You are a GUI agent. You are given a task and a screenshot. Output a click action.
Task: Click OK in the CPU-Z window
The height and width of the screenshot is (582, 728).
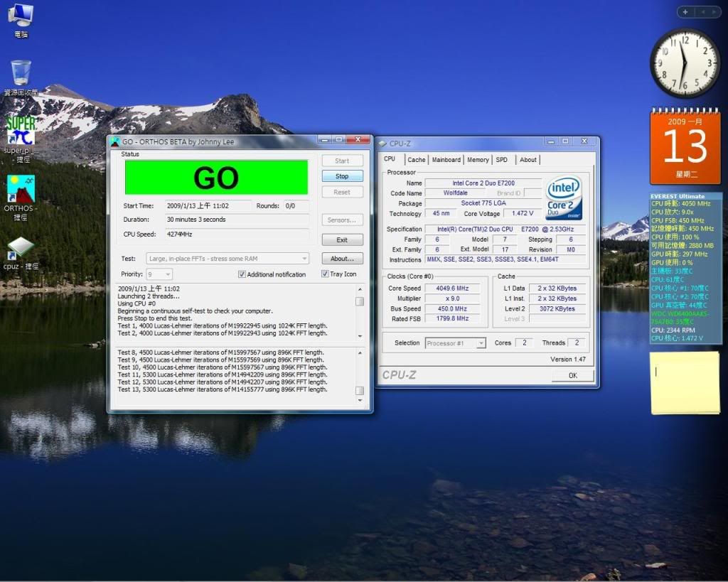[x=573, y=375]
